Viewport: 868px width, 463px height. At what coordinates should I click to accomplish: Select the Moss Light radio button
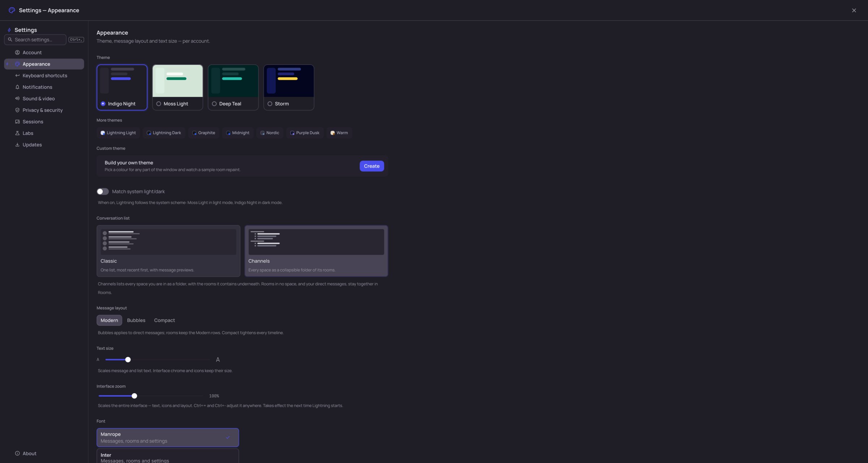[159, 104]
